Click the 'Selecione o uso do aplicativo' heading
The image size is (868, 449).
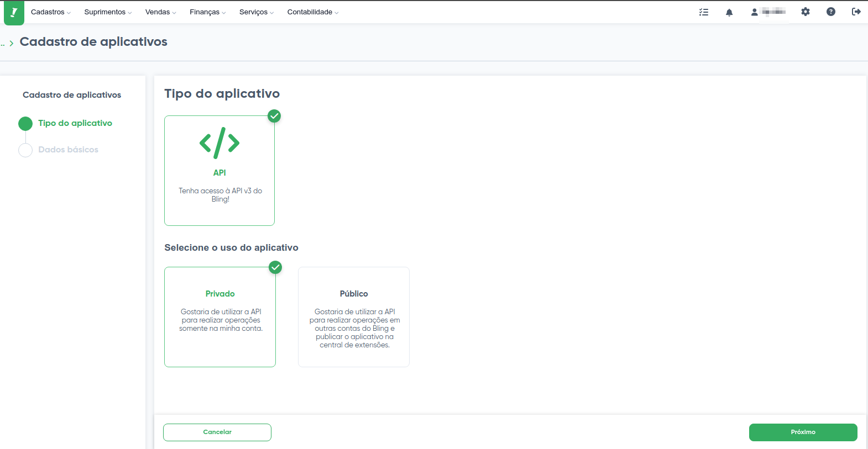click(x=231, y=247)
